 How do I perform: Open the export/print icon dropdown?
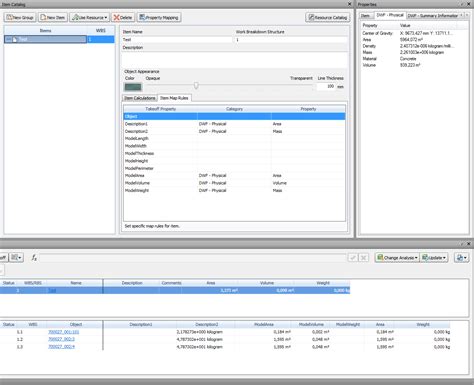click(461, 258)
